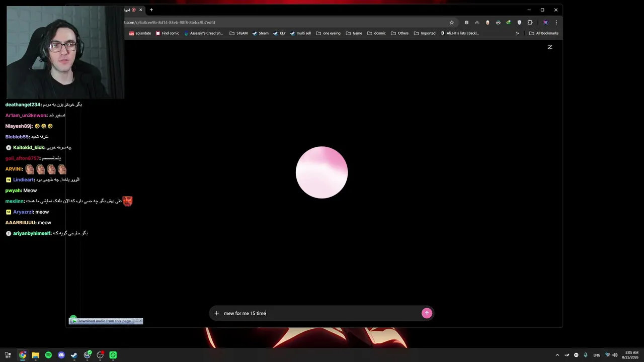Open the volume control in system tray

tap(616, 355)
